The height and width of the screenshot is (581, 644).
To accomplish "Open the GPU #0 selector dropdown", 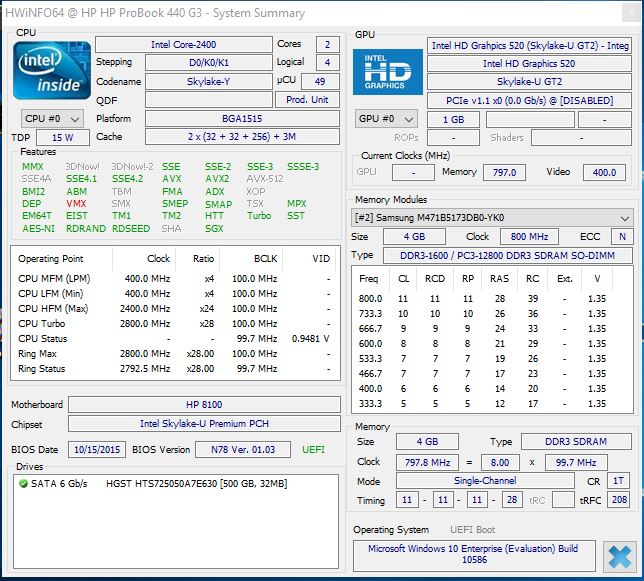I will (386, 119).
